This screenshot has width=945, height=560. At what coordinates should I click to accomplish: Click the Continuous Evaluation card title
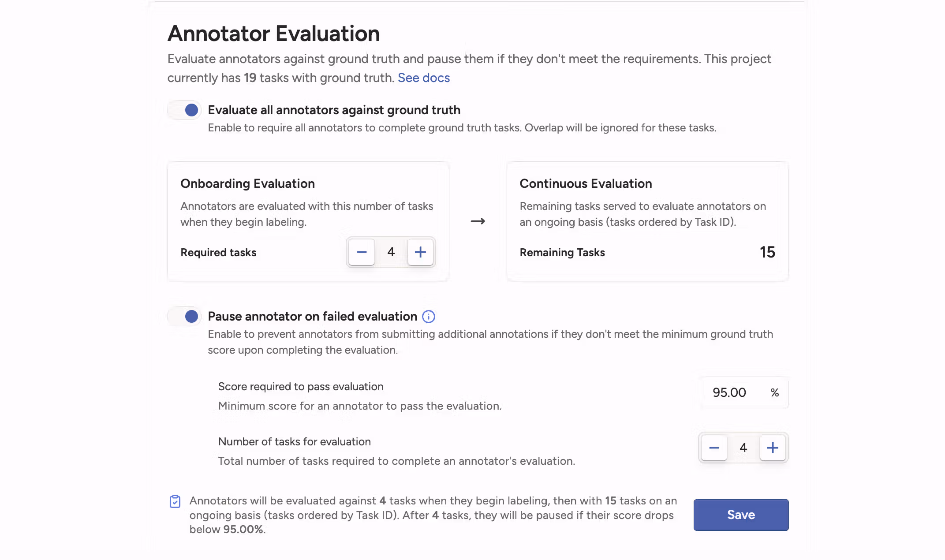586,183
